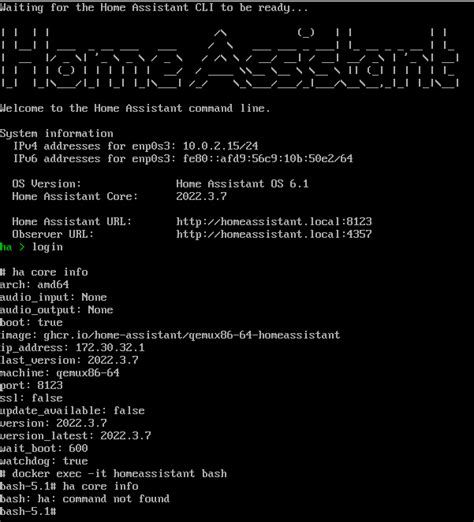Image resolution: width=474 pixels, height=522 pixels.
Task: Click the arch: amd64 output line
Action: 34,284
